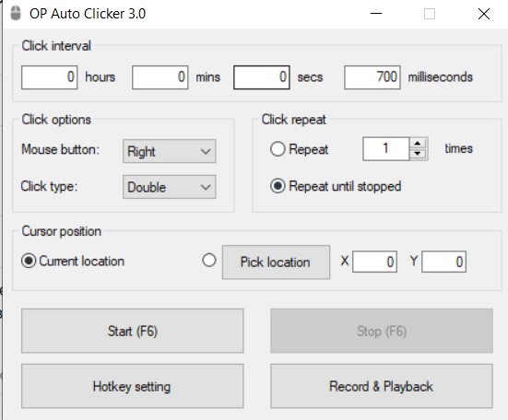This screenshot has height=420, width=508.
Task: Focus the Y coordinate field
Action: (443, 262)
